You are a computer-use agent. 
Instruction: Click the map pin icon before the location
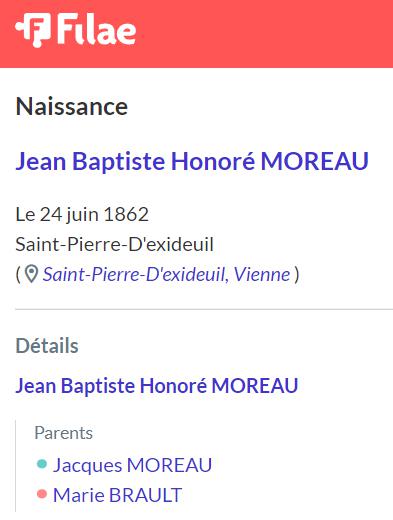[x=32, y=275]
